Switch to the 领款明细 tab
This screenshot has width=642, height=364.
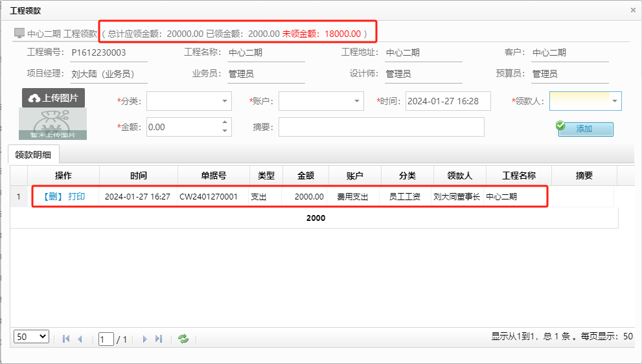[34, 155]
